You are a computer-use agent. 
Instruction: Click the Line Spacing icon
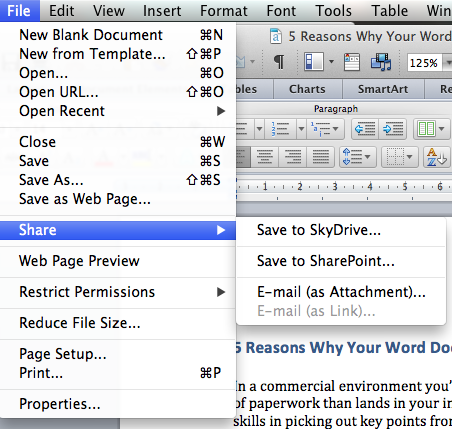click(x=358, y=157)
